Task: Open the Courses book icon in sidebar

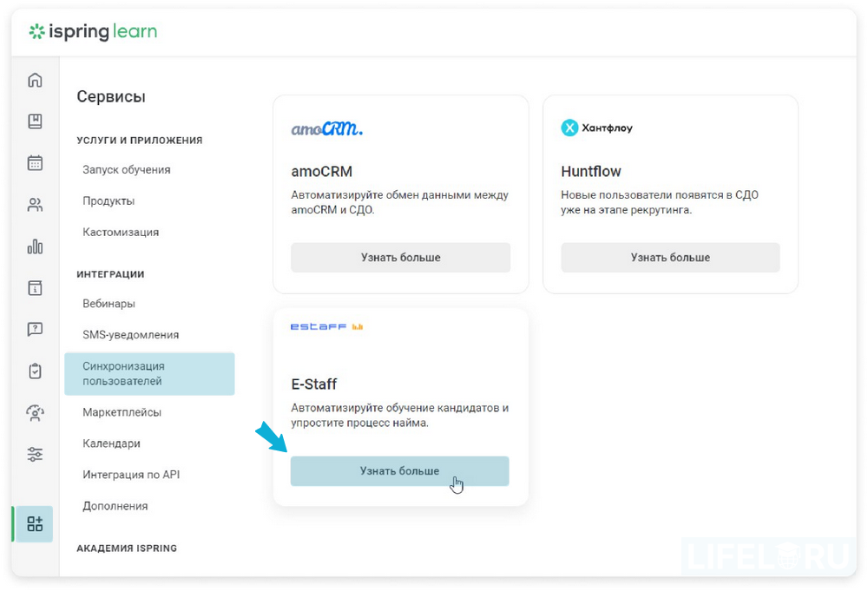Action: pyautogui.click(x=34, y=121)
